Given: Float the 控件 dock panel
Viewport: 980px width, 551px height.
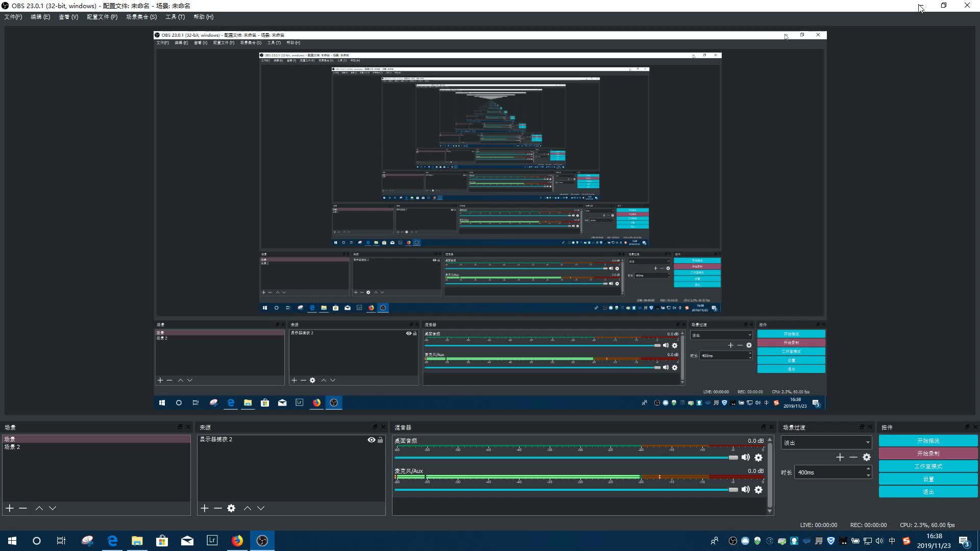Looking at the screenshot, I should click(x=967, y=427).
